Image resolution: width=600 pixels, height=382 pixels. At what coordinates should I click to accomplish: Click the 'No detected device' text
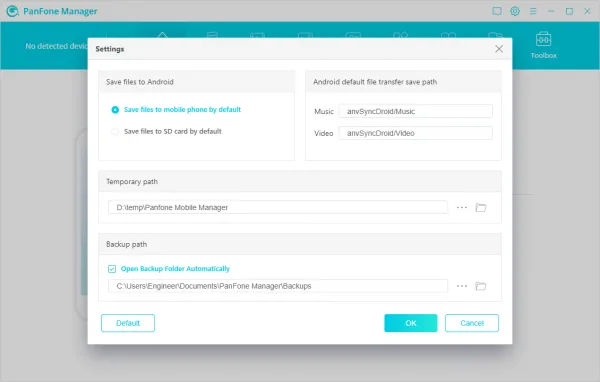click(57, 46)
